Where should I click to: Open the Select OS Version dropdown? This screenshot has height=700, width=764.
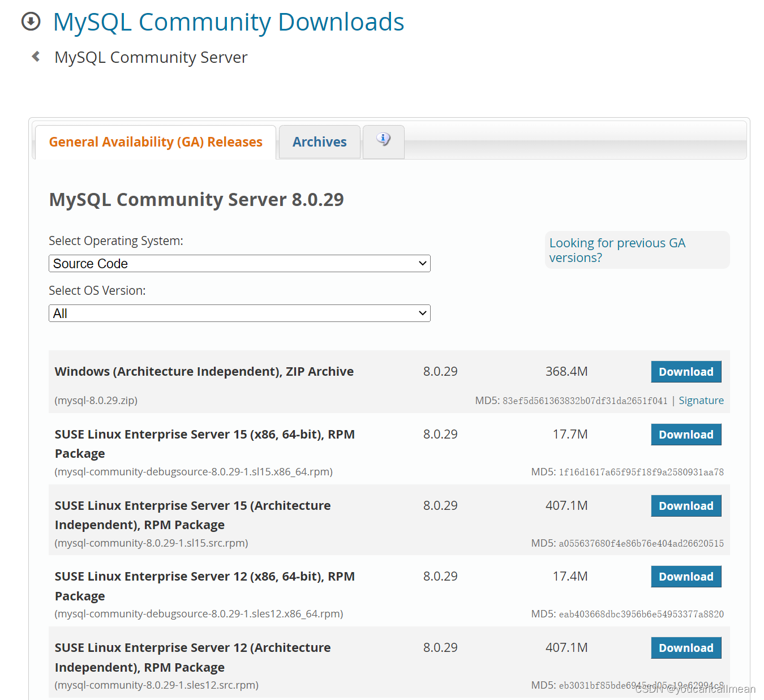pyautogui.click(x=239, y=314)
